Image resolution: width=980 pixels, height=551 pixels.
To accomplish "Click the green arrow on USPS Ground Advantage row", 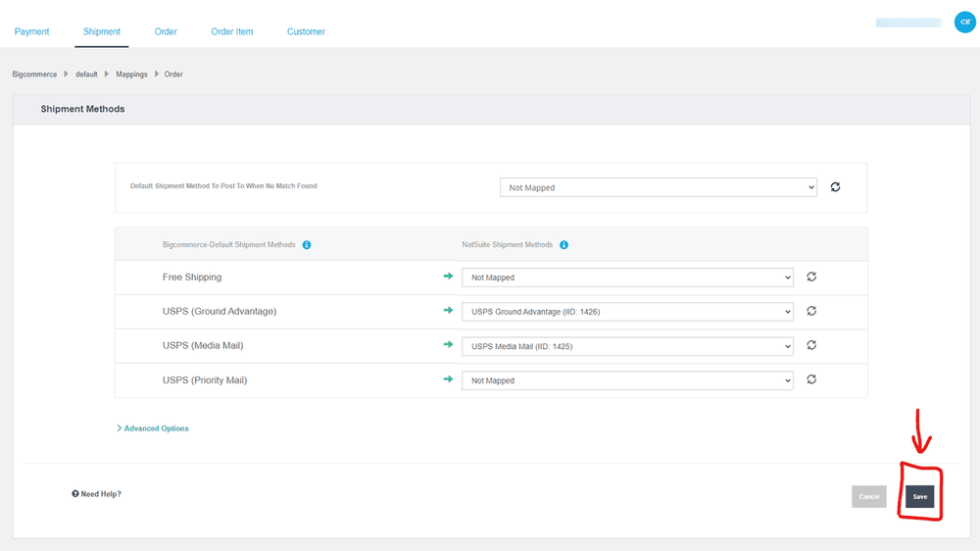I will pyautogui.click(x=448, y=310).
